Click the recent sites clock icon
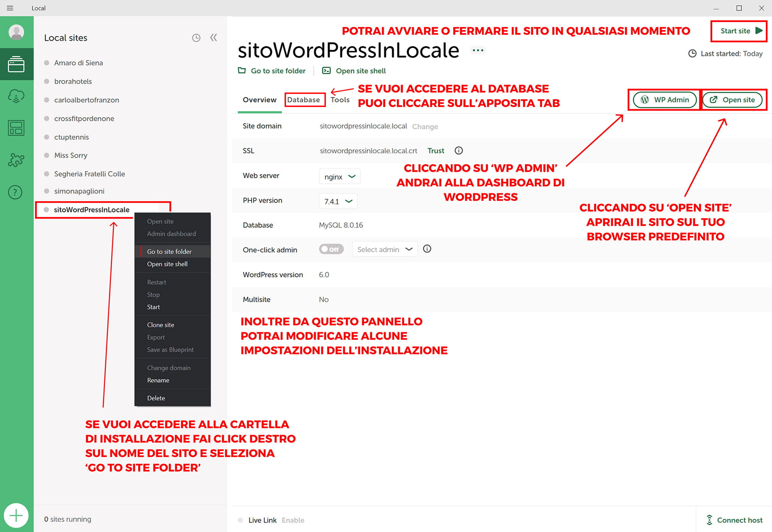772x532 pixels. [x=196, y=38]
